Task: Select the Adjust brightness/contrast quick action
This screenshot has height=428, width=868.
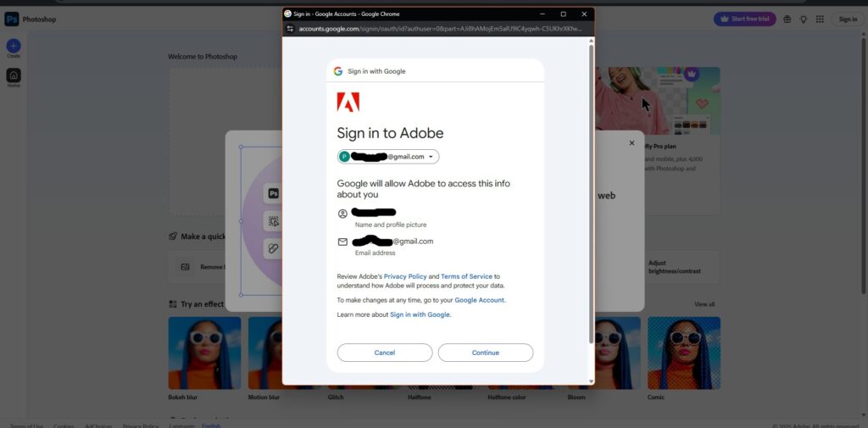Action: click(681, 267)
